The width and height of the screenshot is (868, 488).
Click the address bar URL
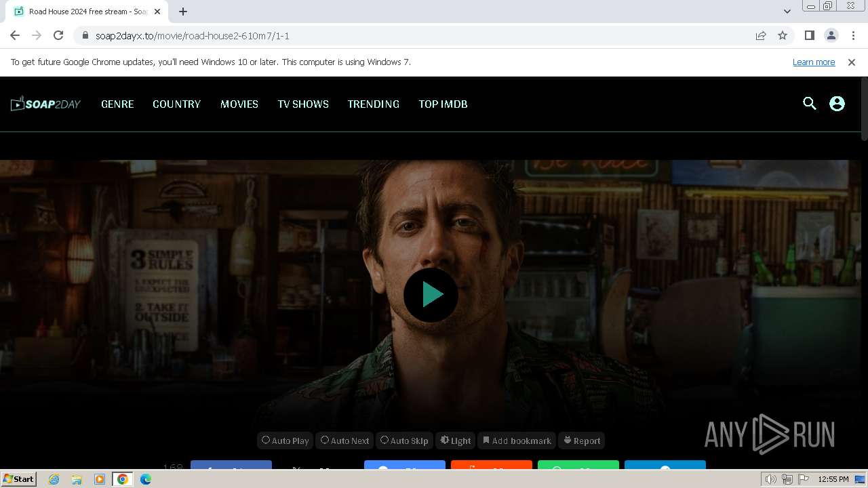pyautogui.click(x=193, y=36)
